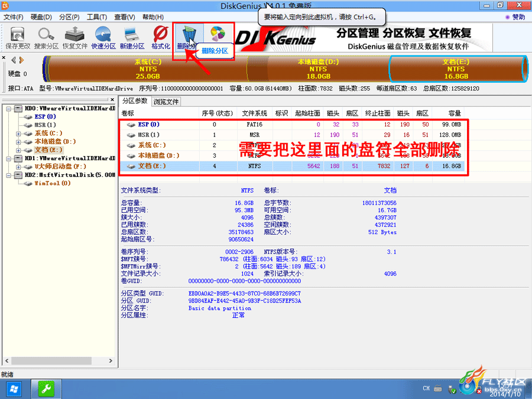
Task: Open the 帮助(H) menu
Action: coord(153,17)
